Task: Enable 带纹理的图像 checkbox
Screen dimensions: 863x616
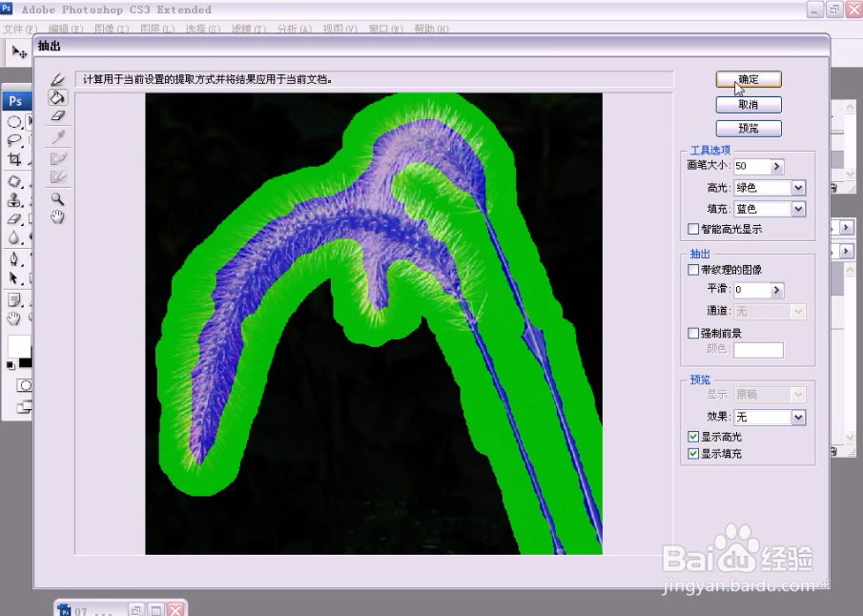Action: (693, 270)
